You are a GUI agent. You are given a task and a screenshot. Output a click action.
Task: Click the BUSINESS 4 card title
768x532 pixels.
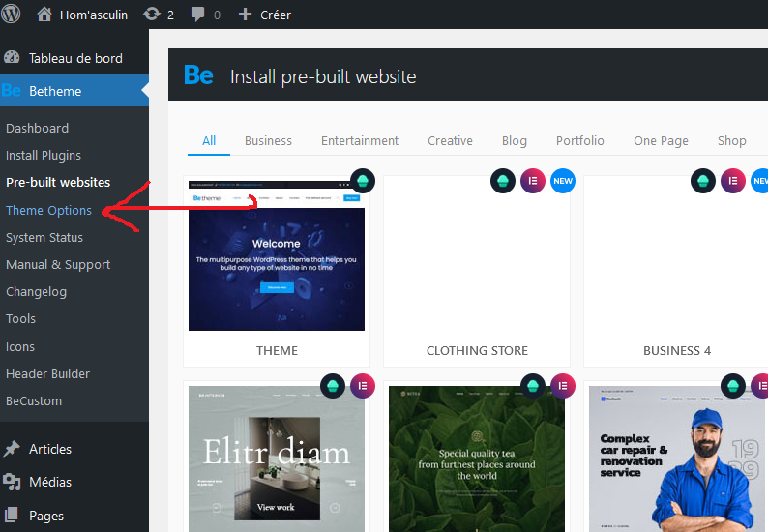[x=677, y=351]
